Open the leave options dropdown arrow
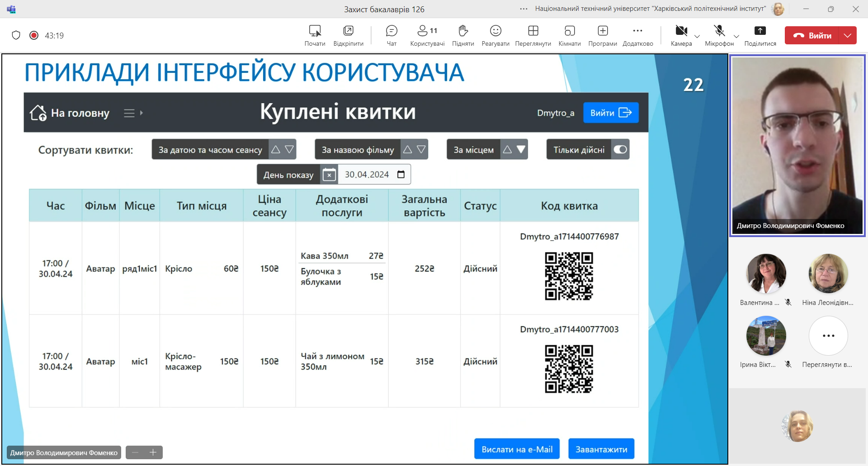 (848, 35)
